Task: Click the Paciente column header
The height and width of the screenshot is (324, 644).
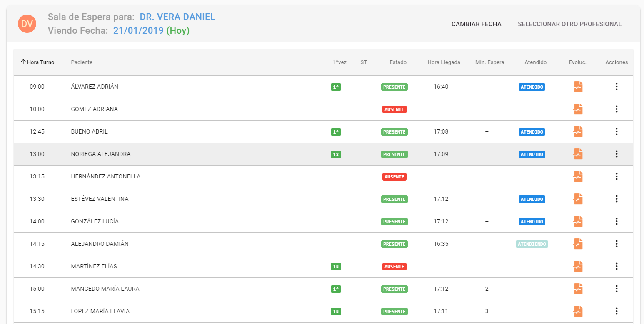Action: pos(82,62)
